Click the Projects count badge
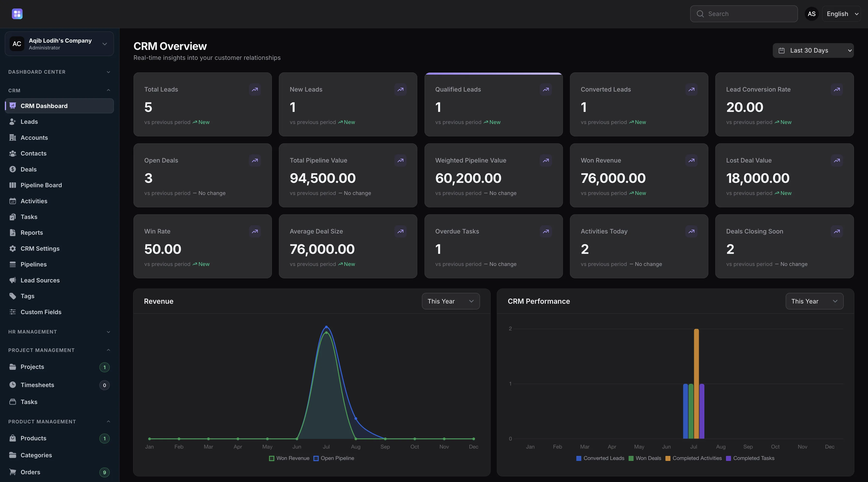 point(104,367)
